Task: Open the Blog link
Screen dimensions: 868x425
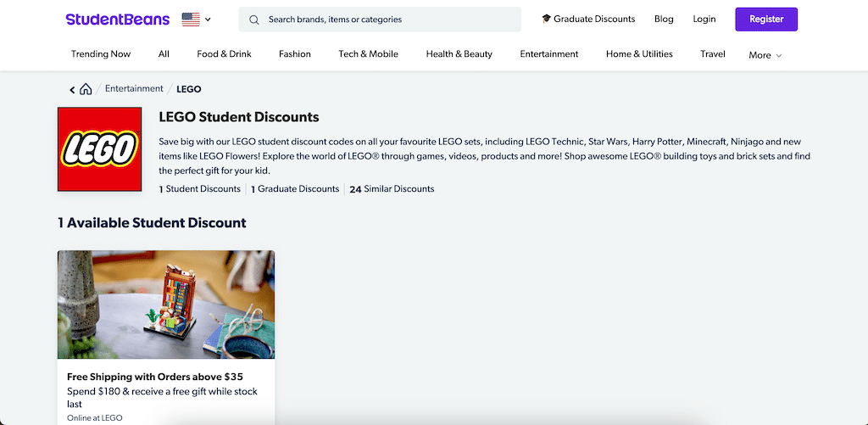Action: coord(664,19)
